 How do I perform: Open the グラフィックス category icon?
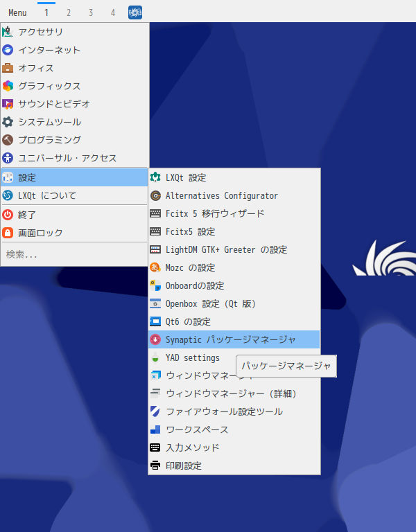tap(8, 86)
